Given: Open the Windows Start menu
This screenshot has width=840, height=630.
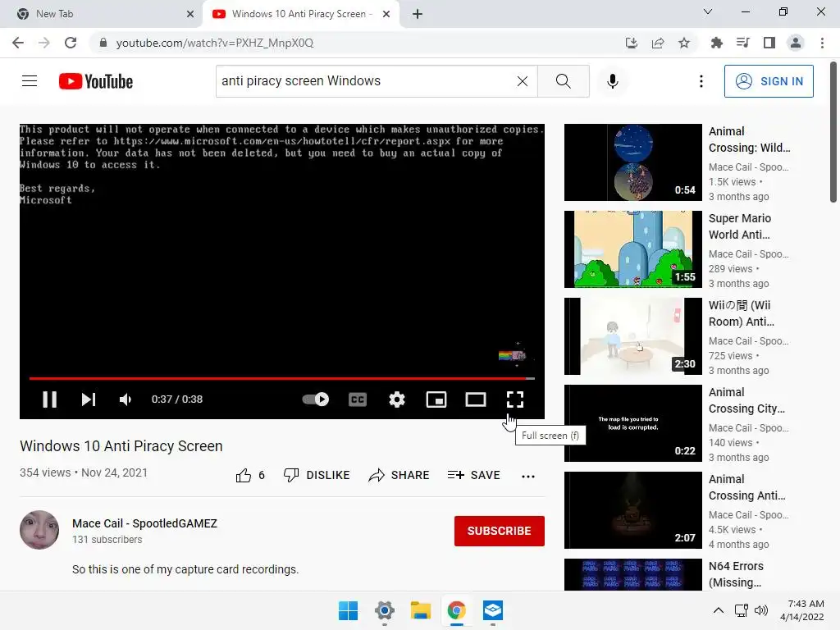Looking at the screenshot, I should 348,610.
